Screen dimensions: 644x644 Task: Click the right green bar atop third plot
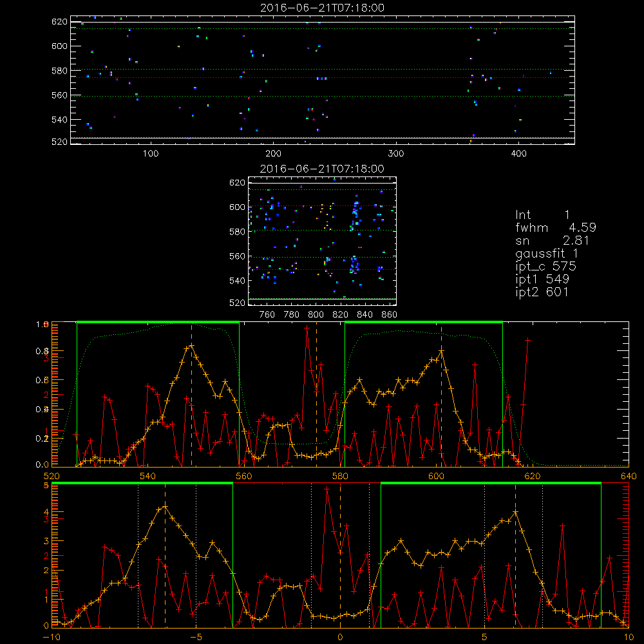424,322
